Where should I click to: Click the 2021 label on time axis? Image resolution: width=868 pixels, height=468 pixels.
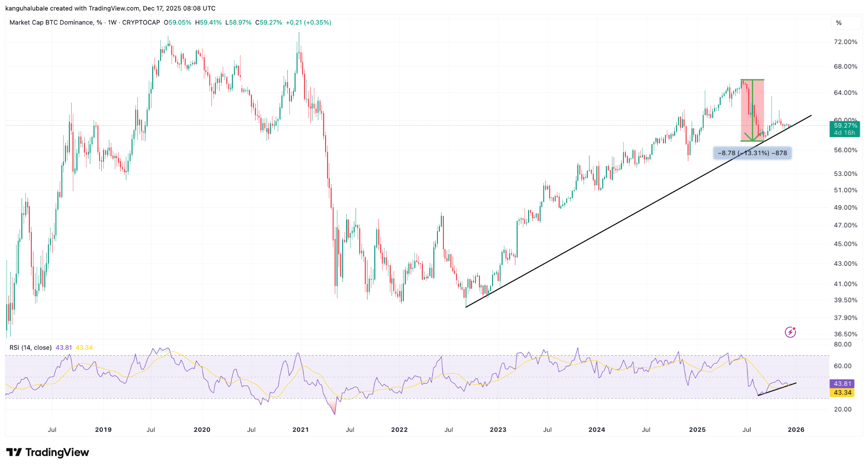[x=300, y=429]
